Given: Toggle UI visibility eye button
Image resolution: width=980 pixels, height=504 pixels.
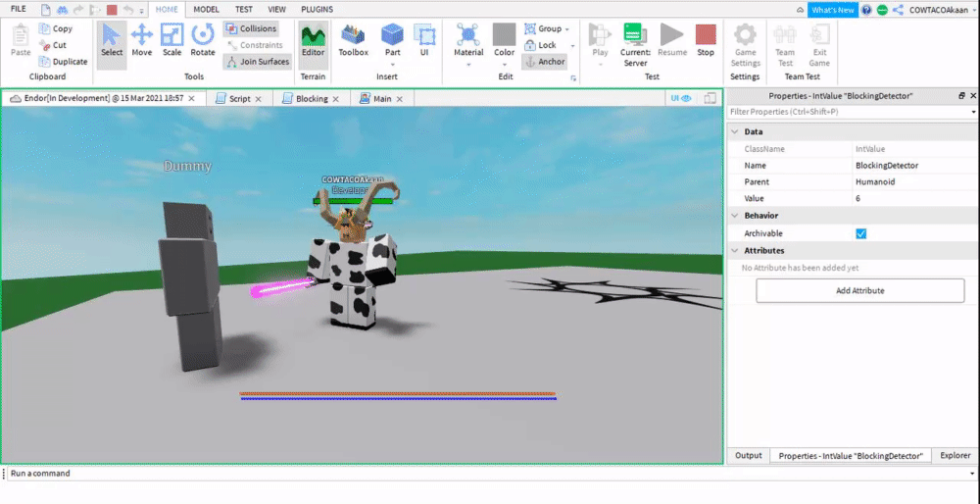Looking at the screenshot, I should 681,98.
